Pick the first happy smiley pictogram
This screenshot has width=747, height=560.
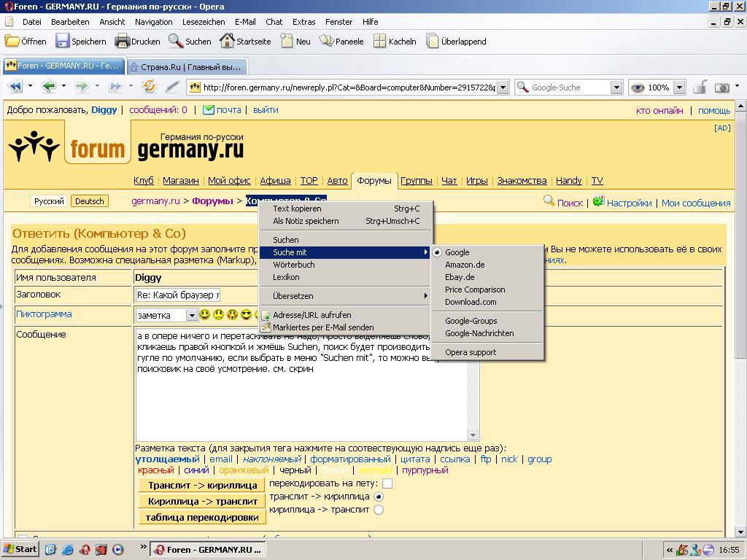204,315
